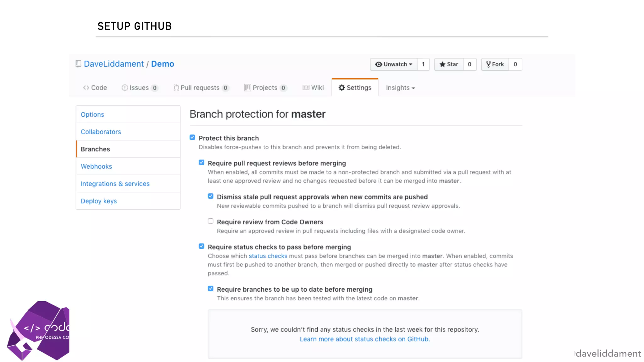This screenshot has width=644, height=362.
Task: Click the Issues exclamation circle icon
Action: click(x=125, y=88)
